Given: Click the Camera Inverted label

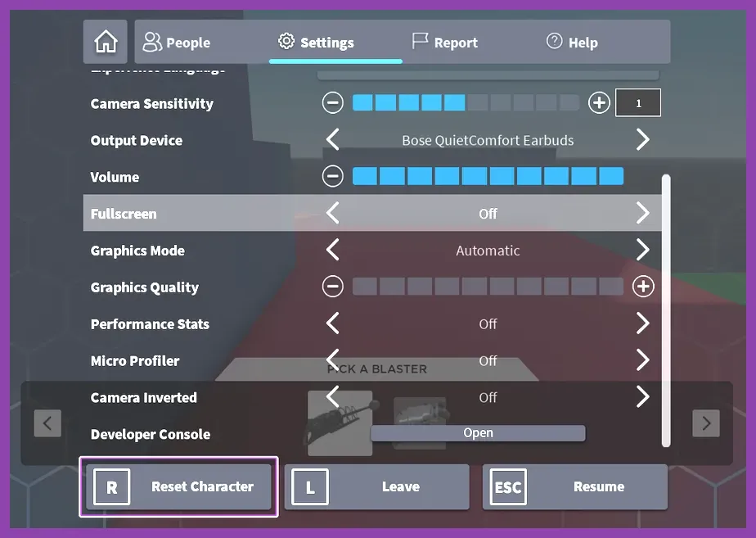Looking at the screenshot, I should [x=144, y=398].
